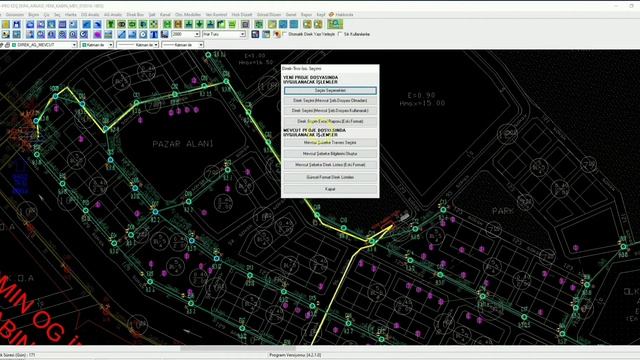Open the Kanal menu
The height and width of the screenshot is (360, 640).
165,14
